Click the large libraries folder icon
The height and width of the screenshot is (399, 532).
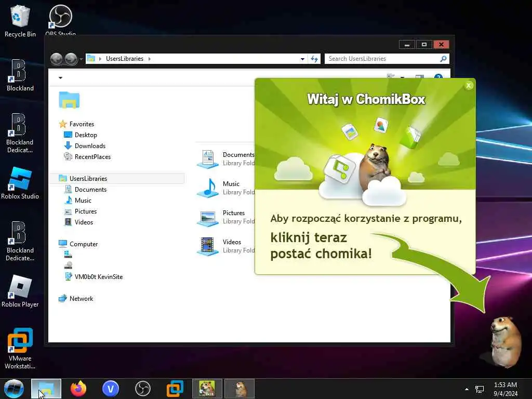coord(69,100)
